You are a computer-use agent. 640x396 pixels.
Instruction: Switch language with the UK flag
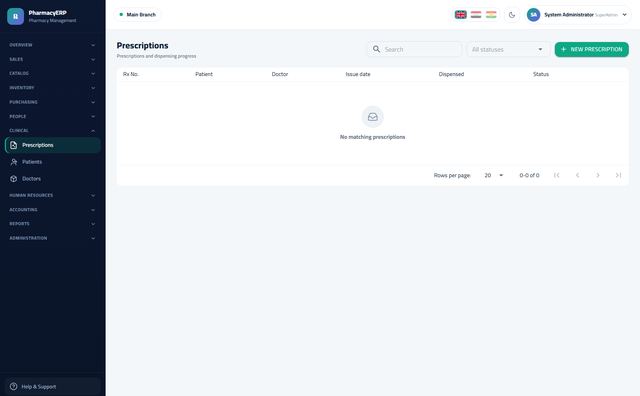460,15
